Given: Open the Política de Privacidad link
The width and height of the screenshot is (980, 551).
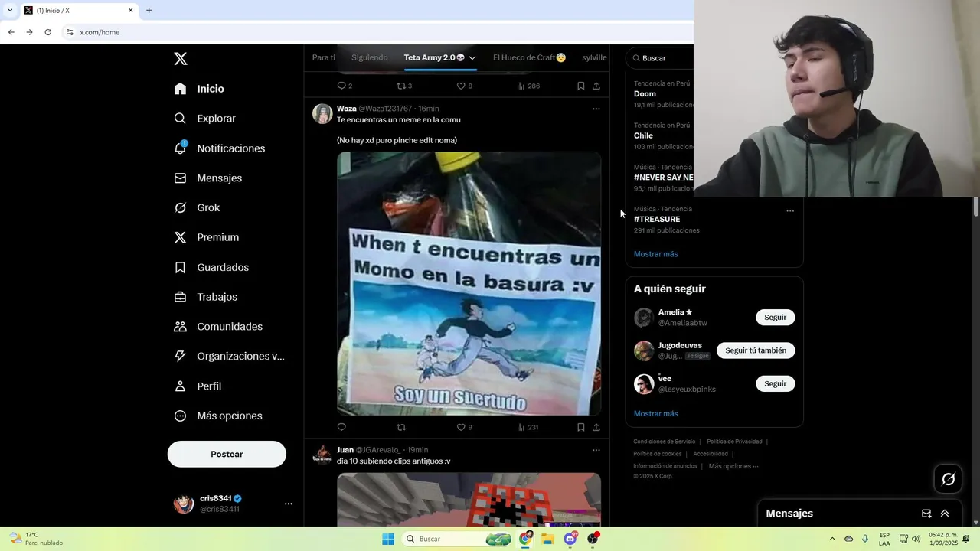Looking at the screenshot, I should pyautogui.click(x=734, y=442).
